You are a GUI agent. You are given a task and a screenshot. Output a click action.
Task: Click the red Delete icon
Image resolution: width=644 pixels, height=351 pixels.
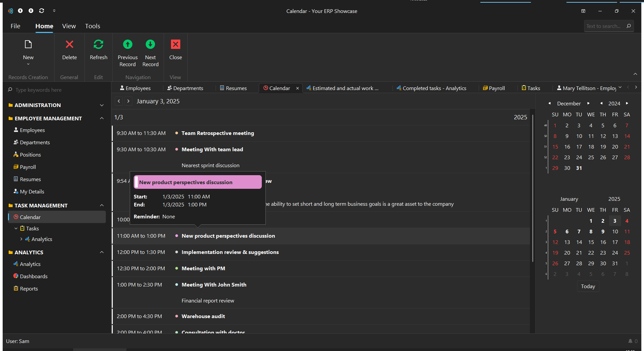[69, 45]
